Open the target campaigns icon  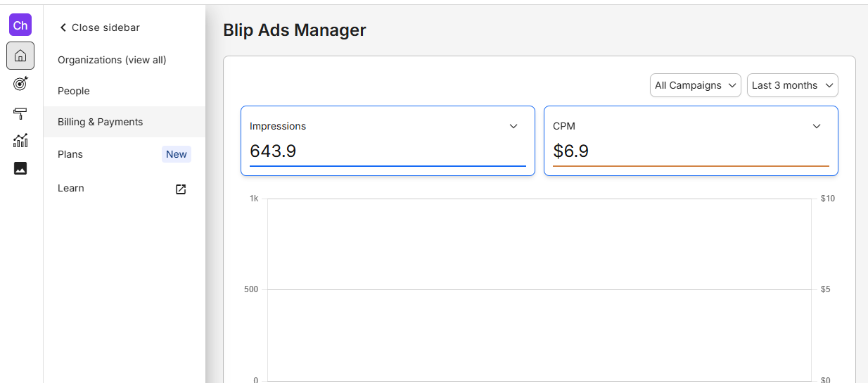[20, 84]
